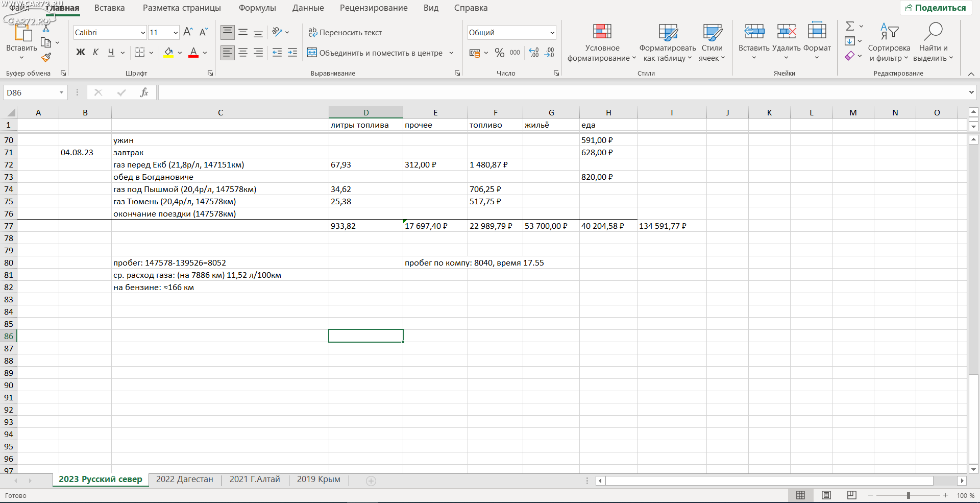
Task: Click the cell borders icon
Action: 139,53
